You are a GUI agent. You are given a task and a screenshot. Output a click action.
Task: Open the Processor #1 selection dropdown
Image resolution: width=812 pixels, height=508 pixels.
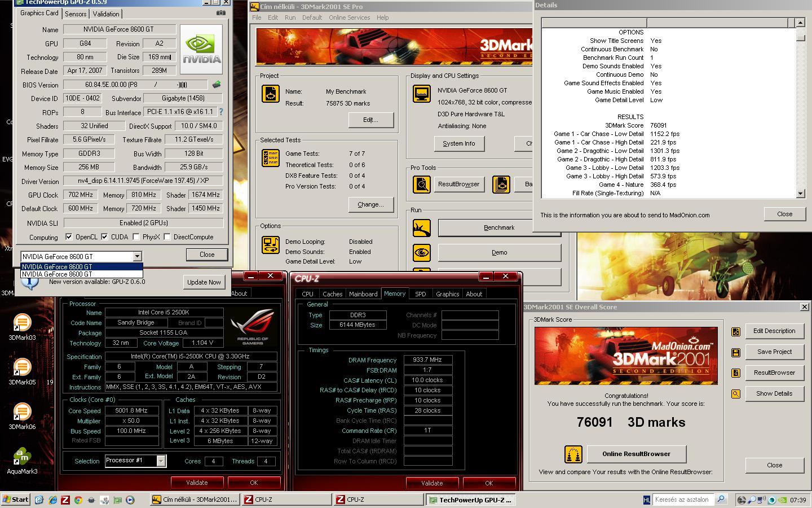click(x=161, y=461)
